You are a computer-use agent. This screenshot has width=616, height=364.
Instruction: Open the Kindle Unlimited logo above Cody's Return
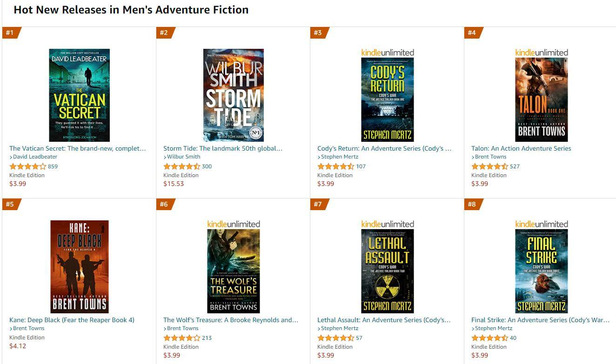(x=387, y=52)
